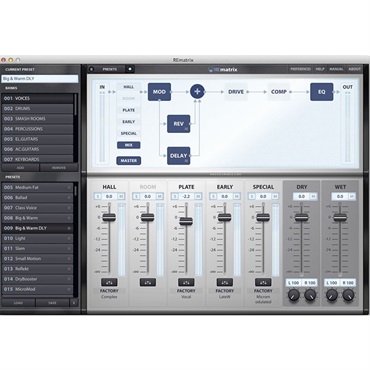Open the small arrow menu beside SAVE
370x370 pixels.
(74, 303)
